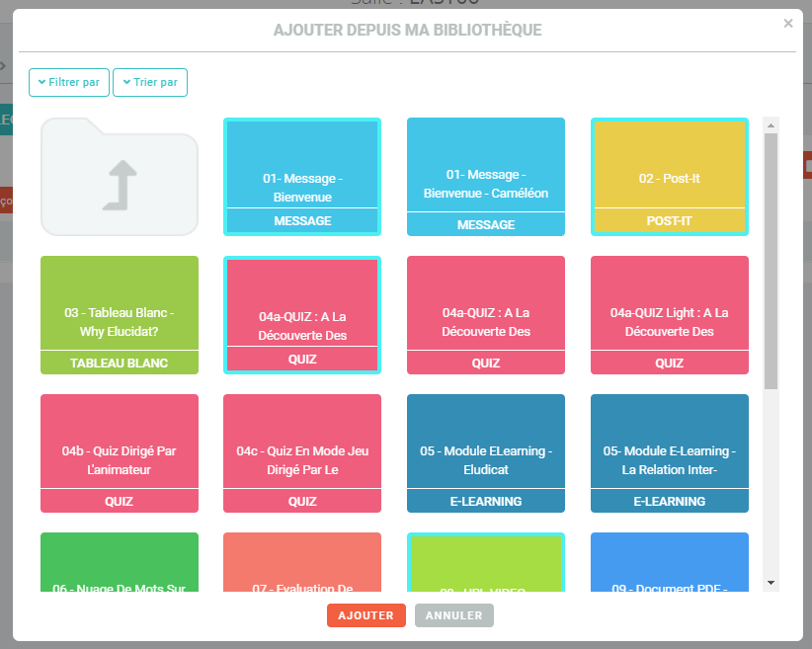
Task: Click the AJOUTER button
Action: point(366,615)
